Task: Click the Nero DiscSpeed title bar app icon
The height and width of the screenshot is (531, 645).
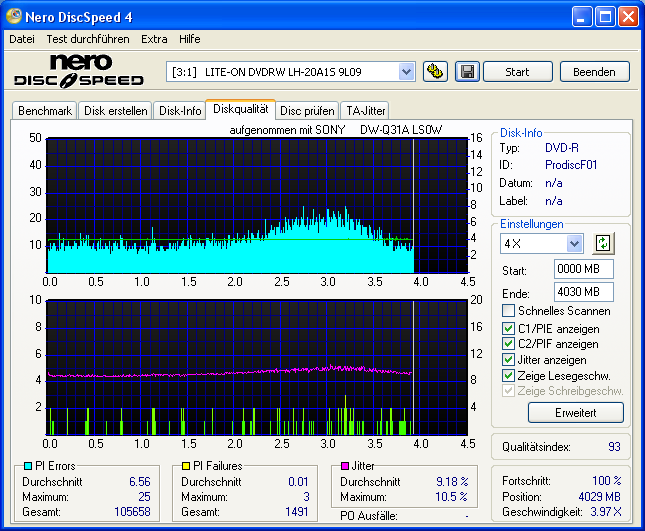Action: (x=14, y=16)
